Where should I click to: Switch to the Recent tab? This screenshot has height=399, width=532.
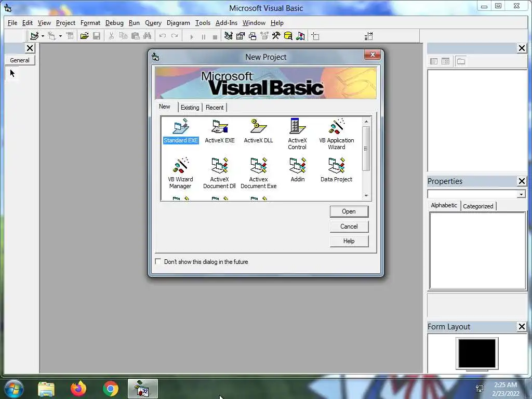pos(215,107)
